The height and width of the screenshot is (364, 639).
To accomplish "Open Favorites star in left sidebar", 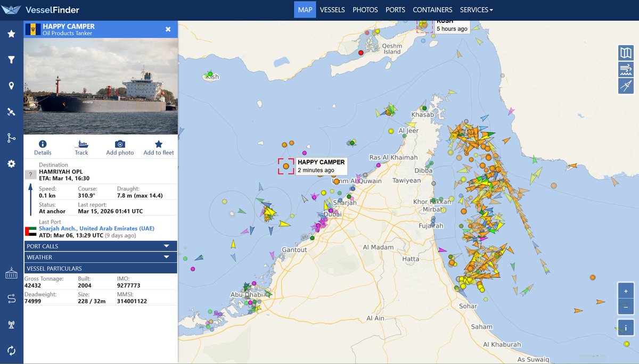I will pyautogui.click(x=11, y=34).
